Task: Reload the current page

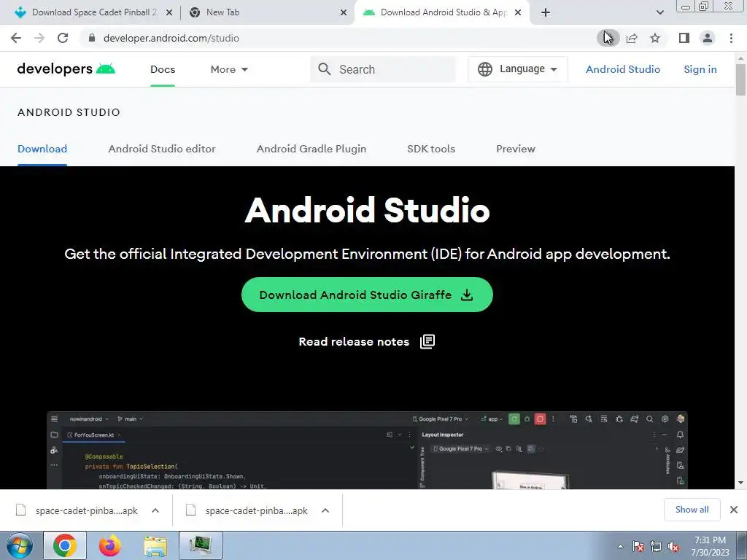Action: (x=63, y=38)
